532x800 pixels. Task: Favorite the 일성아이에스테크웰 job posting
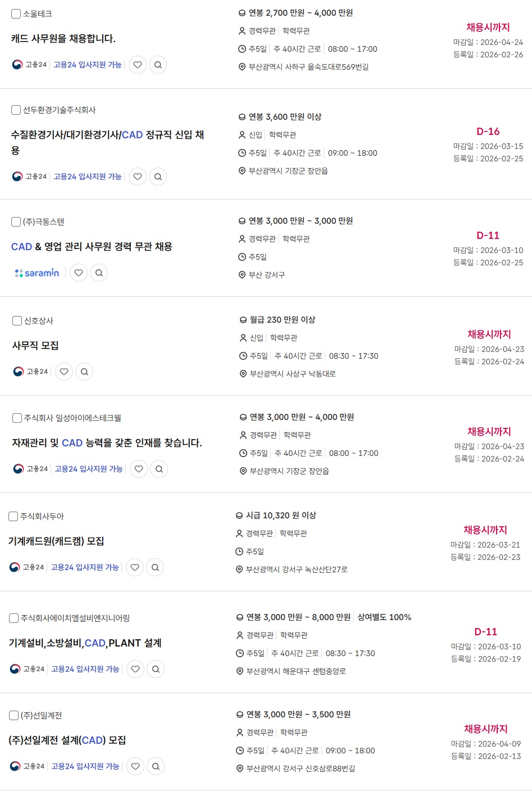[139, 469]
